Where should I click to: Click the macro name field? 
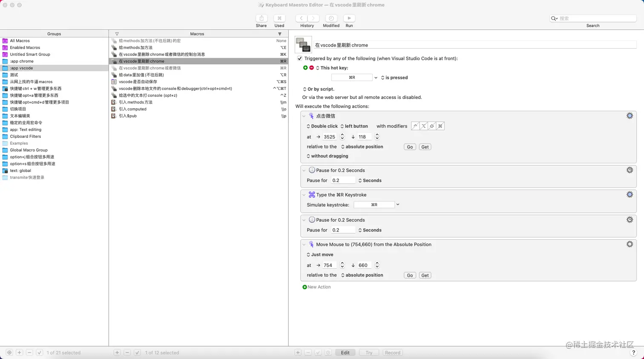pos(475,45)
